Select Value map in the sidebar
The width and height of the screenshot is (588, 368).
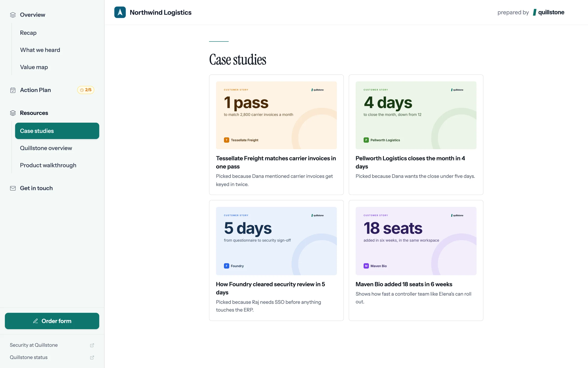pos(34,67)
